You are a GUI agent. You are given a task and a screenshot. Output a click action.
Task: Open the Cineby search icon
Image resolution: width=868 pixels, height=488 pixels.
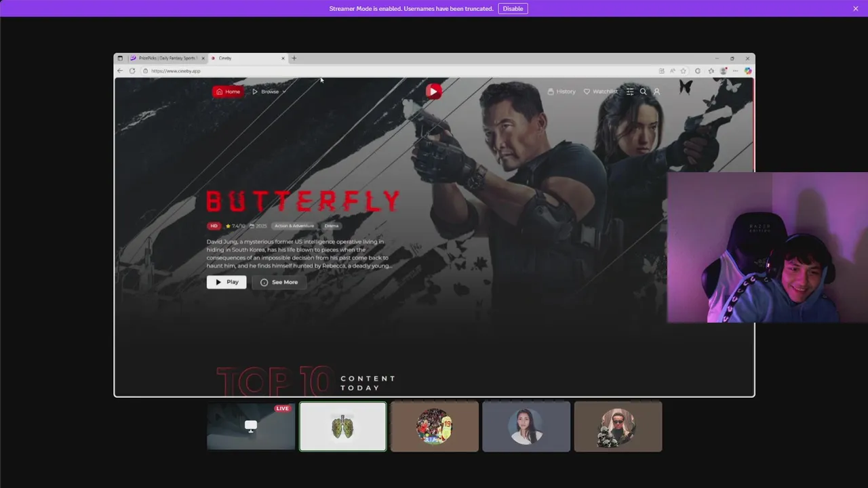[x=644, y=91]
